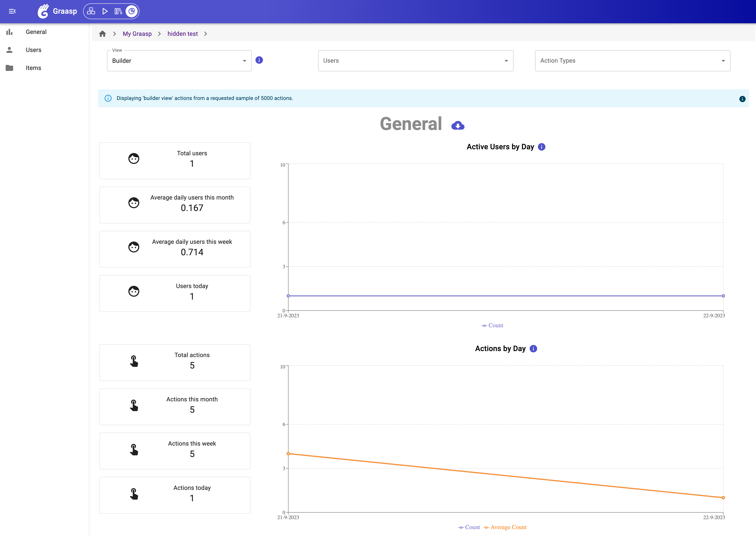756x536 pixels.
Task: Open the Builder platform icon
Action: [91, 11]
